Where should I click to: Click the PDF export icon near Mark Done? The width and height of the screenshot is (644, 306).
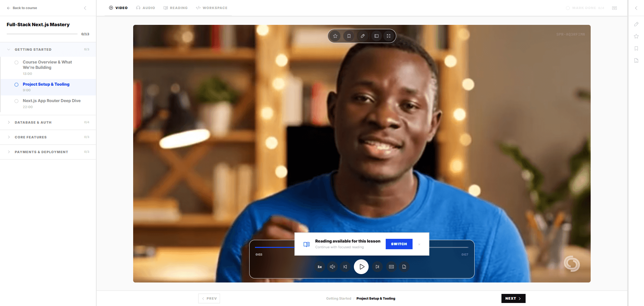(x=614, y=8)
